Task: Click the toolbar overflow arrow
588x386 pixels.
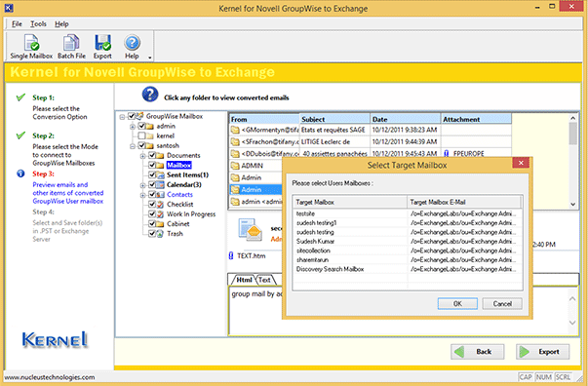Action: [149, 58]
